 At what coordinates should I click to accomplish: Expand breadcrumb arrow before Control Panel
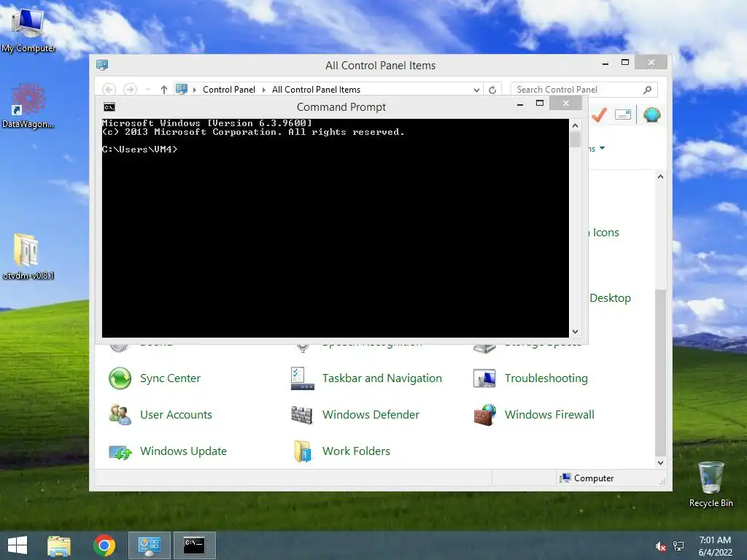194,90
